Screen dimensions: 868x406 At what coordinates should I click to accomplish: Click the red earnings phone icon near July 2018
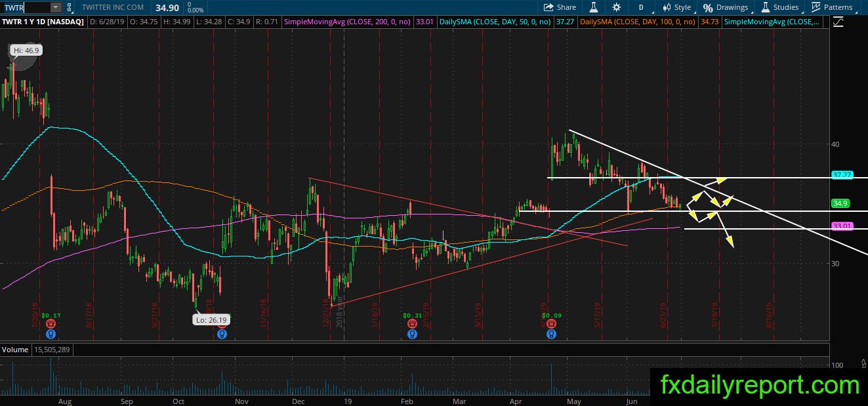pos(50,323)
